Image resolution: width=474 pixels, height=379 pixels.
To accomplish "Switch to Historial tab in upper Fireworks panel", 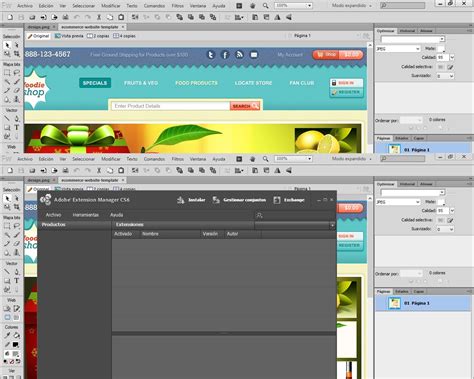I will coord(407,31).
